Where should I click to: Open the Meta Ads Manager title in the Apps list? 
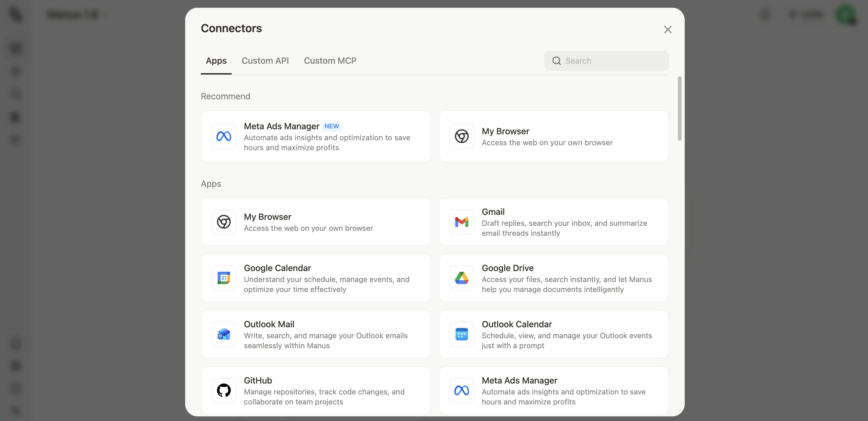[x=519, y=380]
